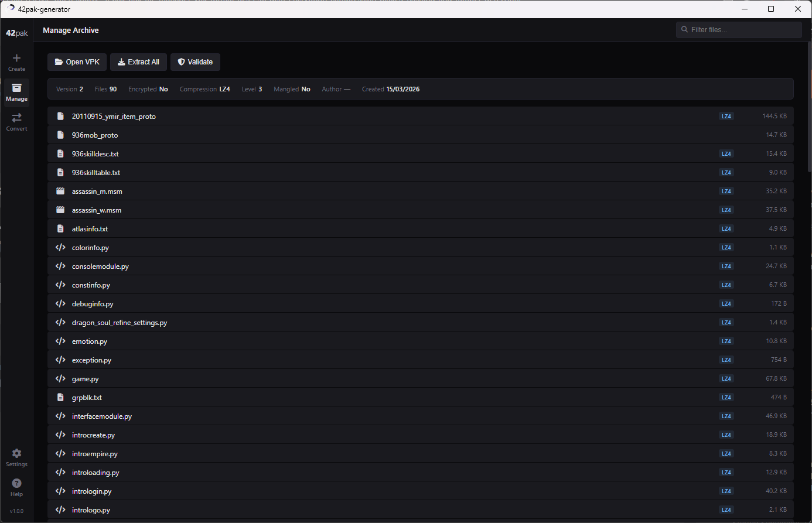Select introempire.py file name
The height and width of the screenshot is (523, 812).
pyautogui.click(x=95, y=454)
